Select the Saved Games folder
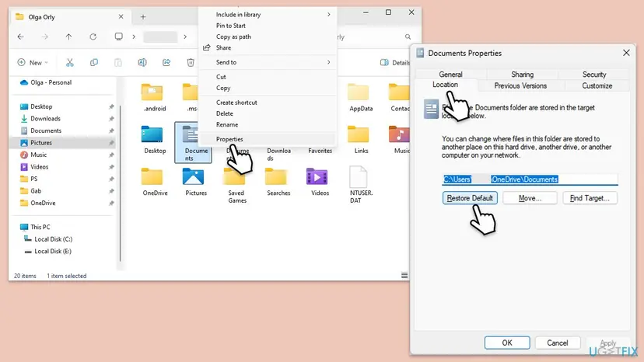Image resolution: width=644 pixels, height=362 pixels. pos(237,186)
